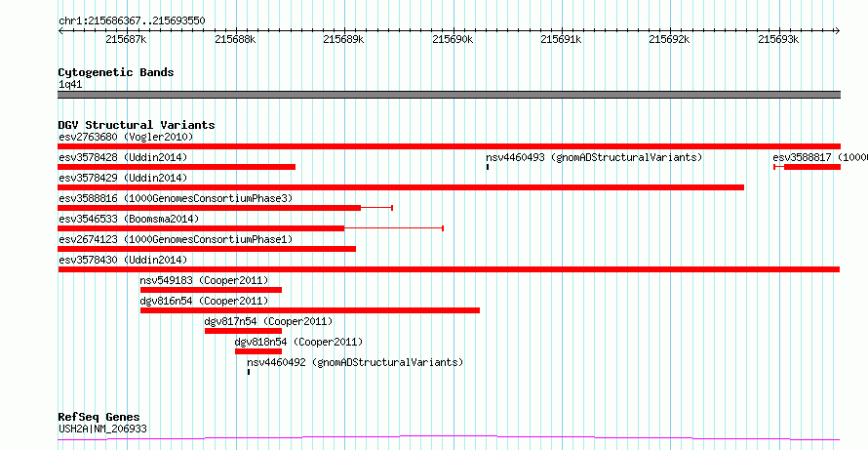
Task: Open the esv3578429 (Uddin2014) label
Action: (x=123, y=178)
